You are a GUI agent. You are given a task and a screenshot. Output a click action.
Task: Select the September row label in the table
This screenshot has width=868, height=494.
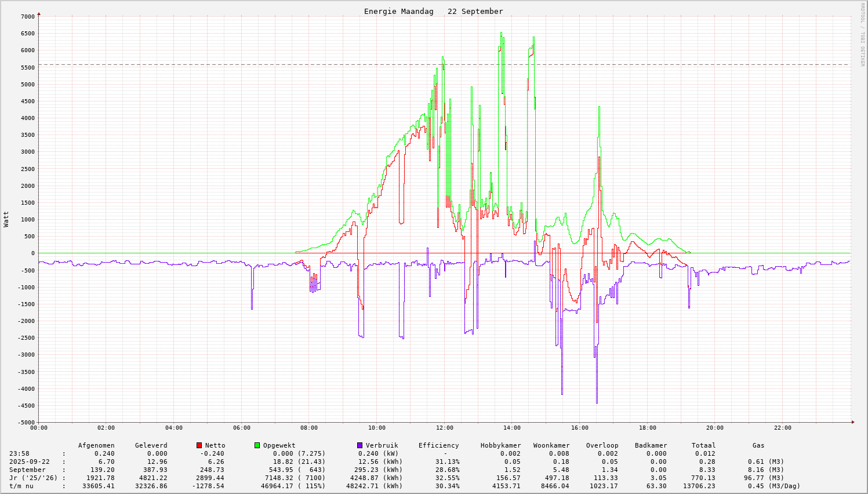tap(27, 470)
